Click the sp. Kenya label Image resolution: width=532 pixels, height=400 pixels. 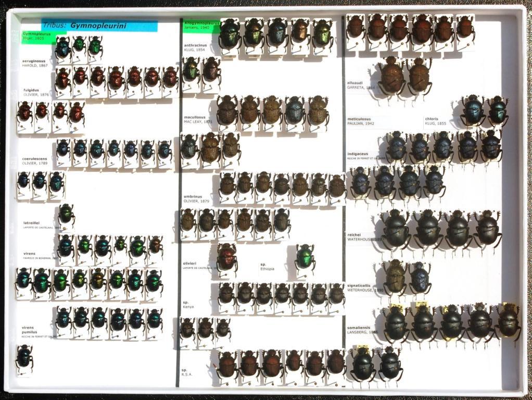coord(188,304)
